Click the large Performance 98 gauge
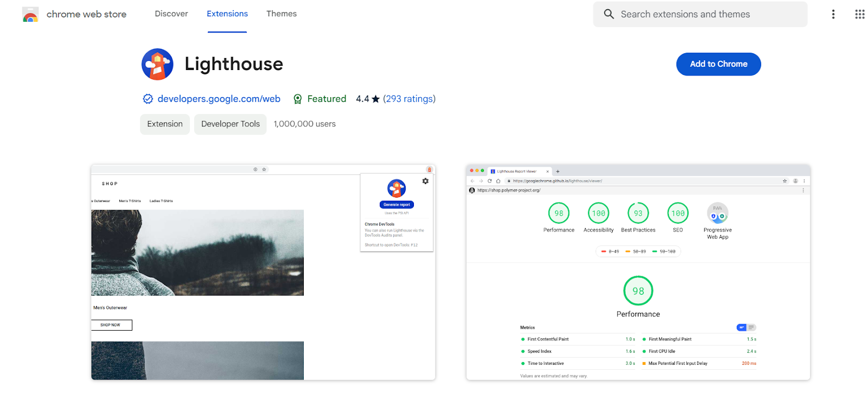Image resolution: width=868 pixels, height=405 pixels. [638, 291]
